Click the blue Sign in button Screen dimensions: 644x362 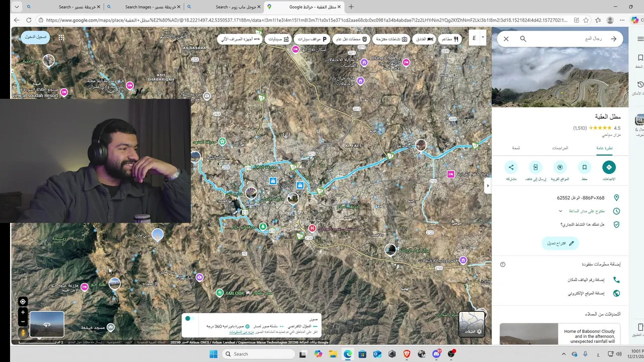(x=35, y=37)
